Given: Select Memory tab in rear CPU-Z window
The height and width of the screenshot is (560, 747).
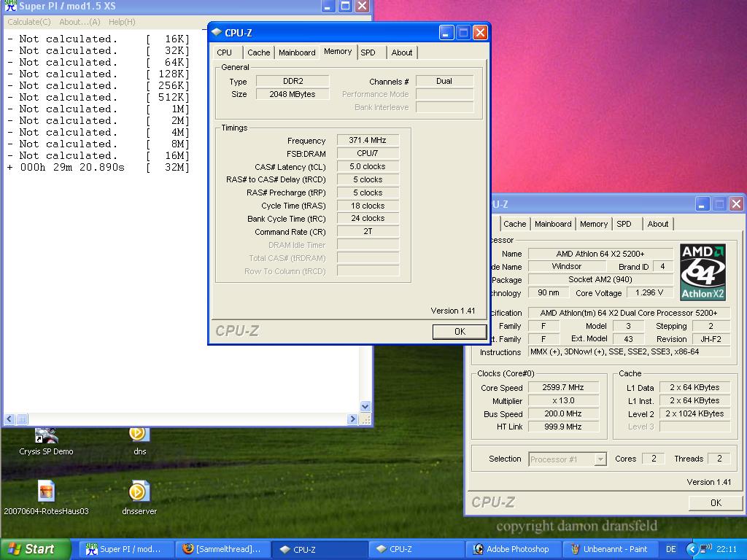Looking at the screenshot, I should (594, 224).
